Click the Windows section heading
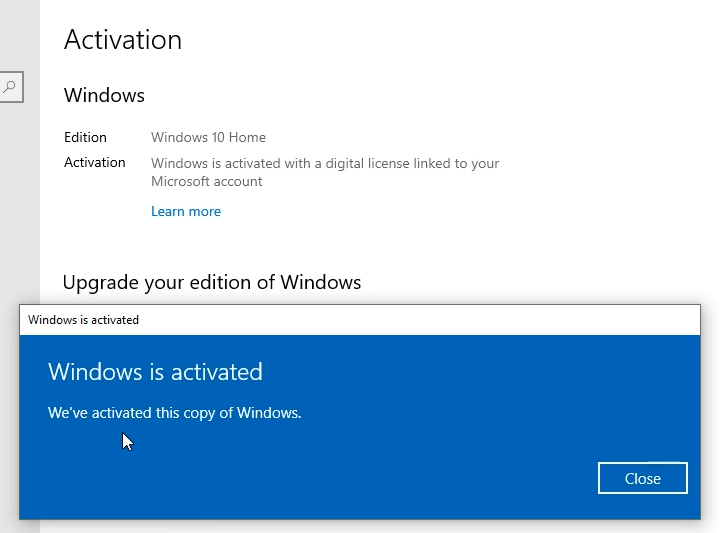The height and width of the screenshot is (533, 720). 104,95
